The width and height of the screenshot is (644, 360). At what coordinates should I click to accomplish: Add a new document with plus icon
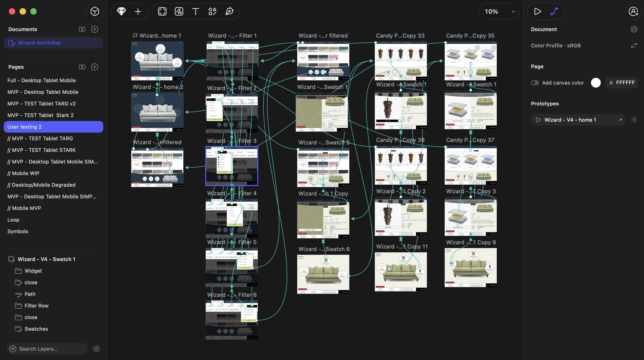(x=94, y=29)
